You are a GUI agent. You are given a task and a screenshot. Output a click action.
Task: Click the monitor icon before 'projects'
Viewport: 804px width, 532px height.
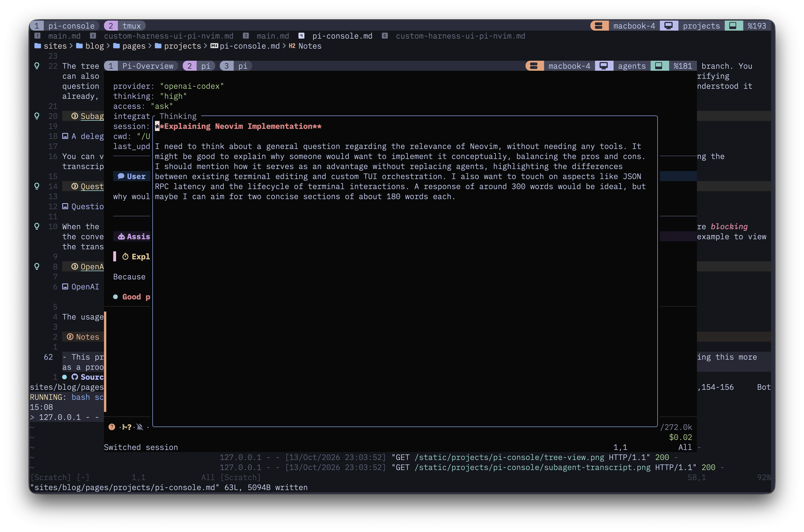pyautogui.click(x=669, y=25)
